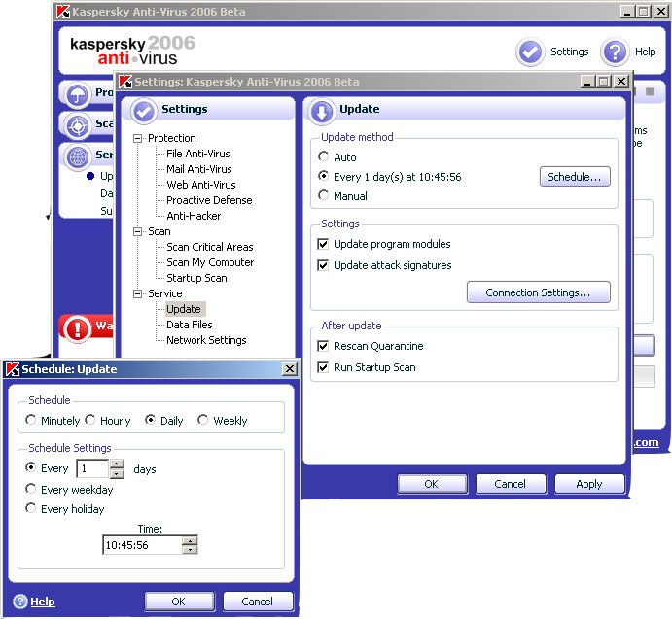
Task: Increase the days spinner value
Action: (117, 464)
